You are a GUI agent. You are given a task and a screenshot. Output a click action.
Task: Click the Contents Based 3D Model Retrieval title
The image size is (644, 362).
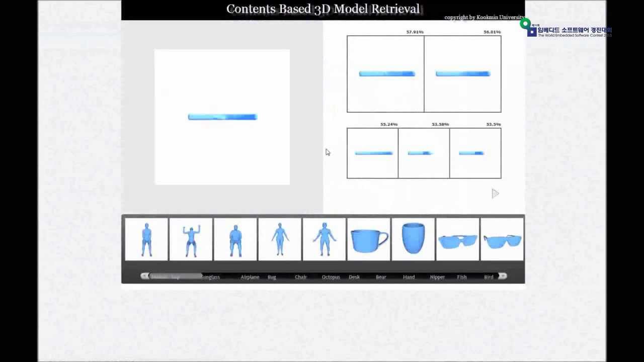click(323, 9)
